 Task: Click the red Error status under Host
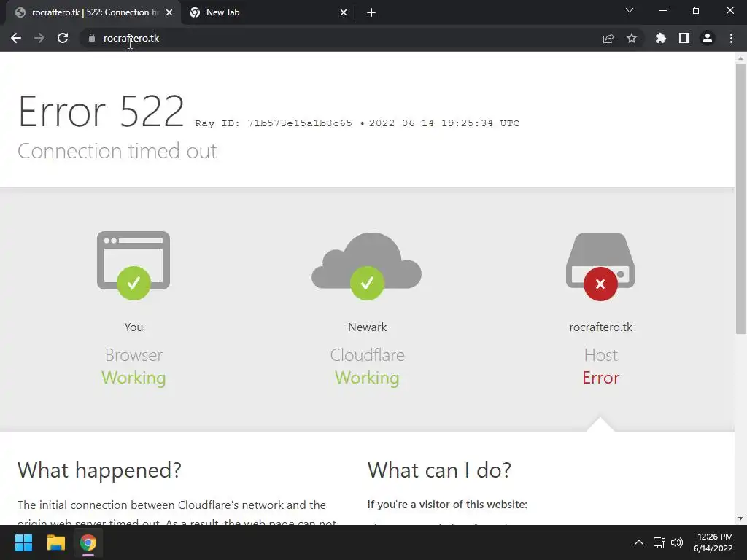601,378
